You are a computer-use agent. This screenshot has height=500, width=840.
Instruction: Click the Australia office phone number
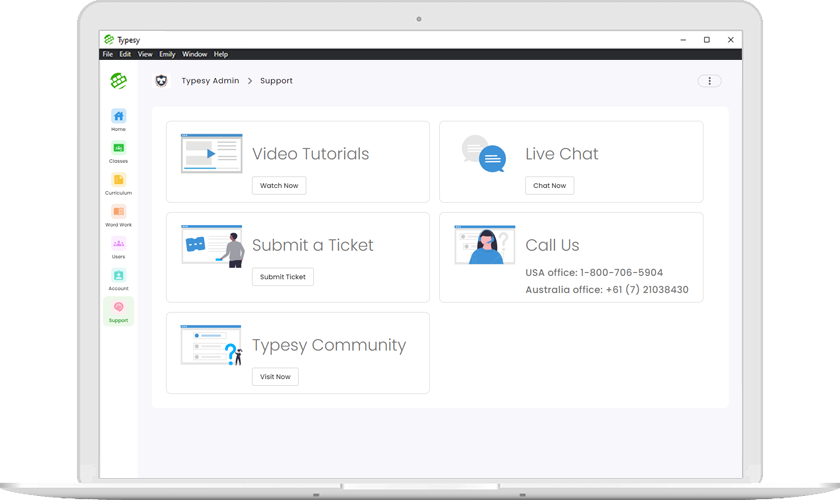(647, 289)
